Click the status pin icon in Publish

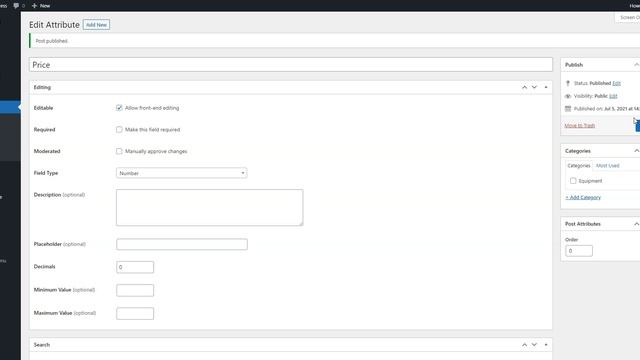click(568, 83)
